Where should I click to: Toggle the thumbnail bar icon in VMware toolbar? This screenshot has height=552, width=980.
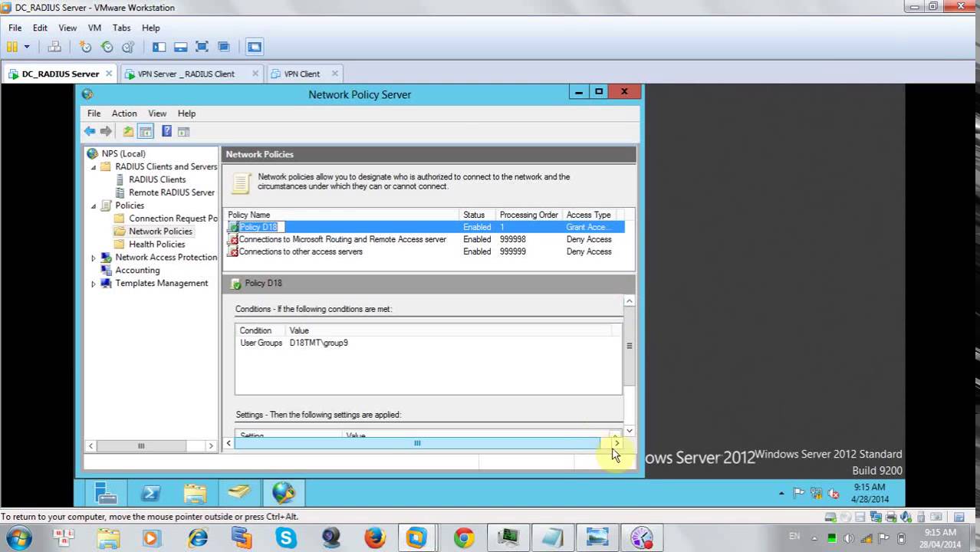(x=180, y=47)
